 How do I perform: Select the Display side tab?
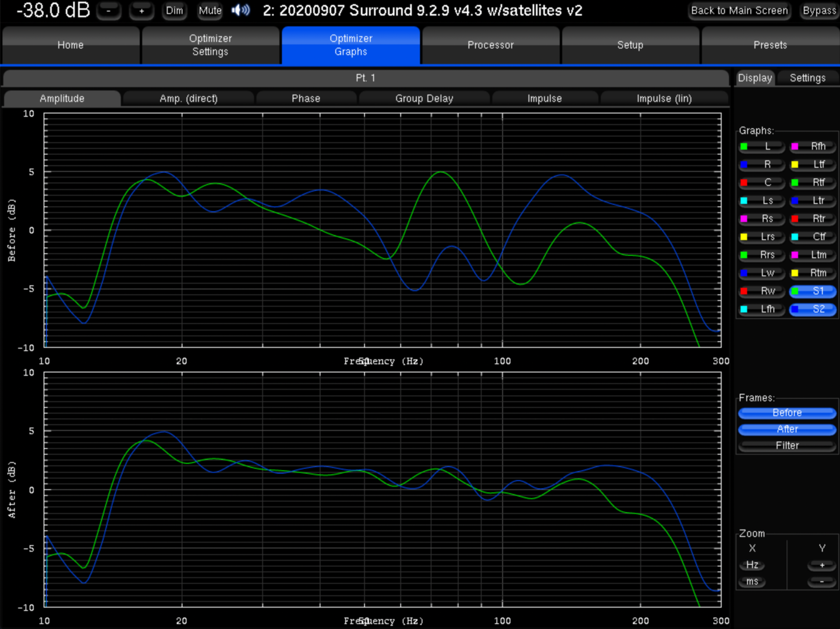755,77
